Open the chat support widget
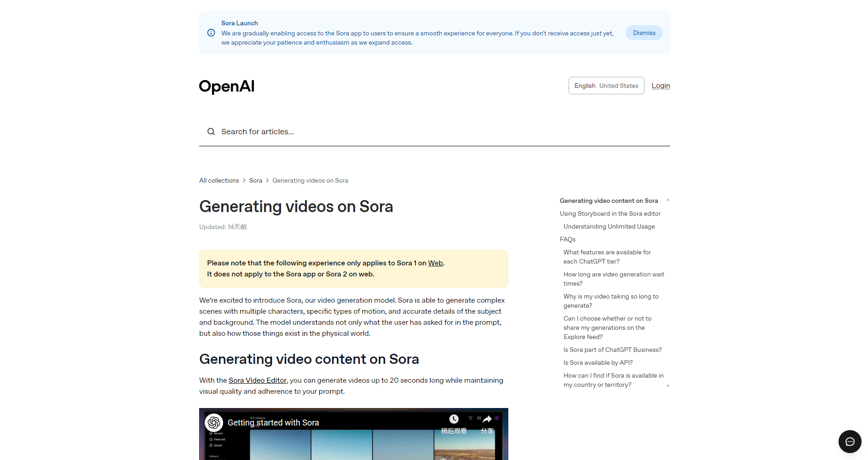The image size is (868, 460). (850, 442)
